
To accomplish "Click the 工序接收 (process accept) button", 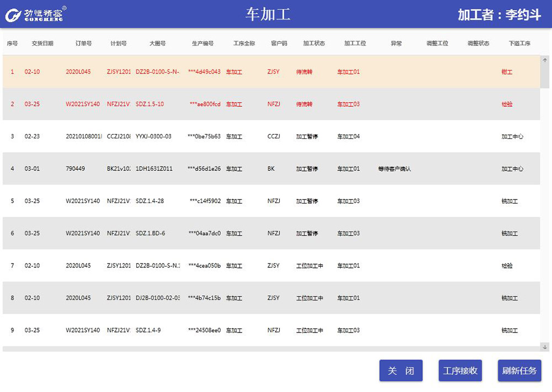I will pyautogui.click(x=460, y=370).
